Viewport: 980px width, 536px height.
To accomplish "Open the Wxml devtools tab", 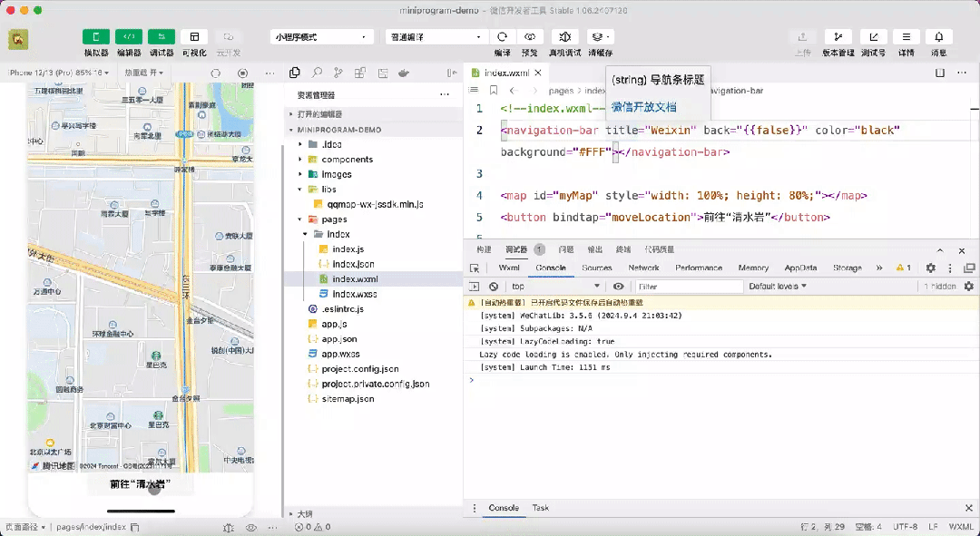I will [509, 268].
